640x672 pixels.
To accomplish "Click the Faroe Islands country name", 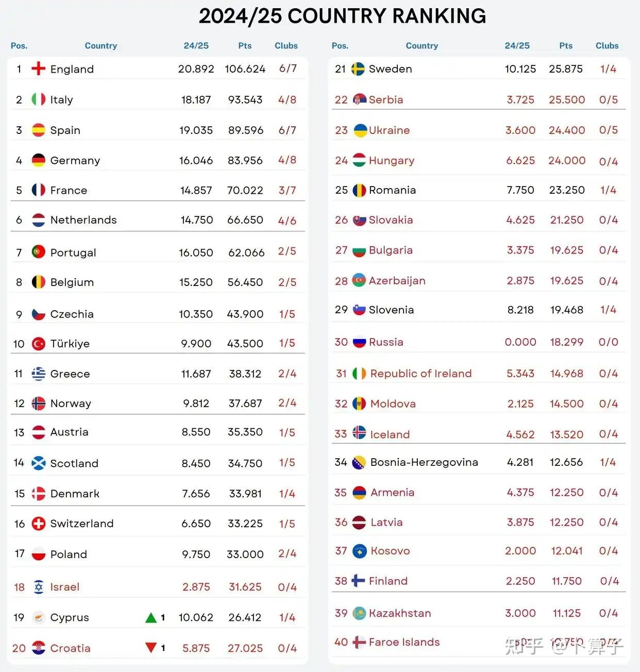I will click(405, 642).
